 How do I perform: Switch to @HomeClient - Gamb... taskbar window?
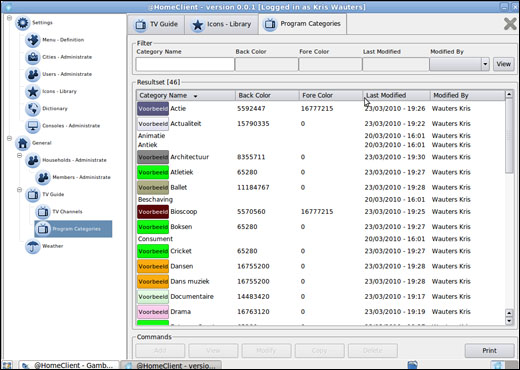click(x=69, y=365)
